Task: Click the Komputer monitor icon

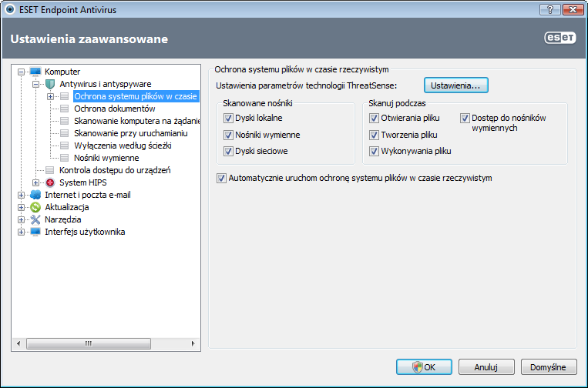Action: point(35,72)
